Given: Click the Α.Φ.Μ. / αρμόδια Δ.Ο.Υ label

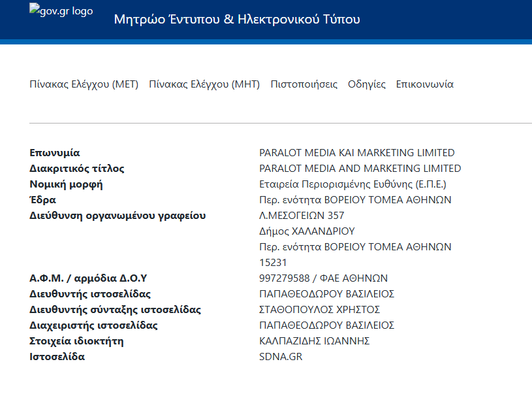Looking at the screenshot, I should [x=88, y=278].
